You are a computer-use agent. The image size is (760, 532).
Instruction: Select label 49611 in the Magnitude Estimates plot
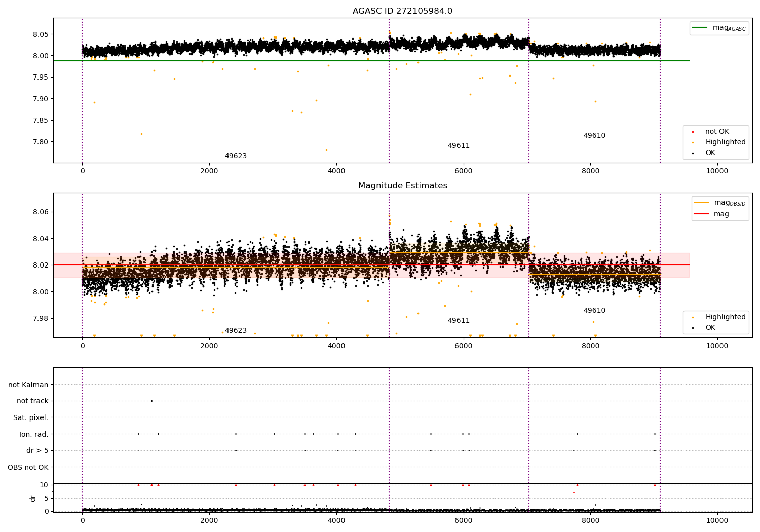[x=459, y=321]
